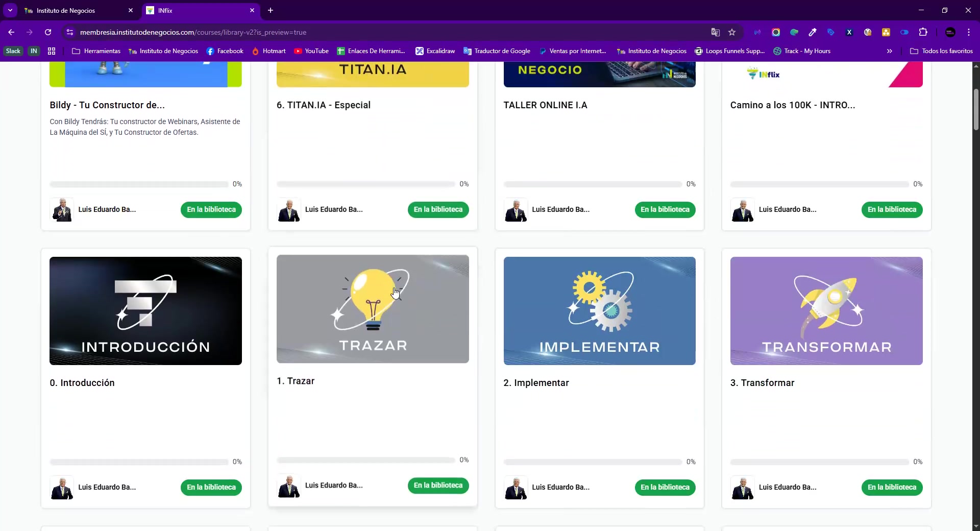Image resolution: width=980 pixels, height=531 pixels.
Task: Open the Google Translate page icon
Action: pos(715,32)
